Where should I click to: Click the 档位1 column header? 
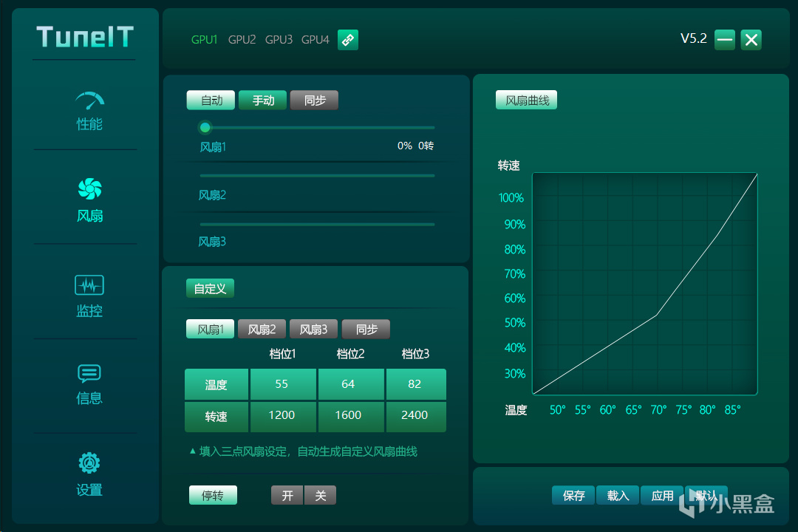pyautogui.click(x=282, y=353)
